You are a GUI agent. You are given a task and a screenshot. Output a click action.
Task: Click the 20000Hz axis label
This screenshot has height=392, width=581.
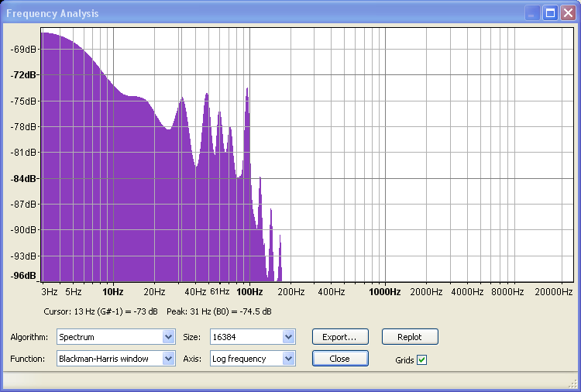click(x=554, y=292)
